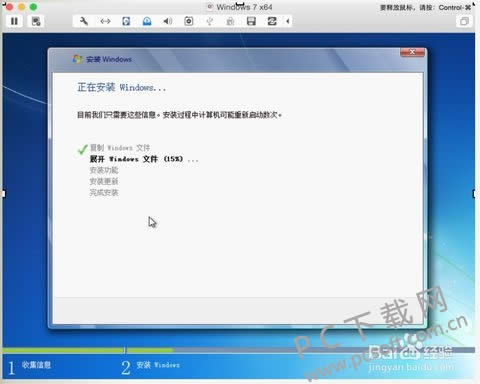Click the 展开 Windows 文件 (15%) step text
The width and height of the screenshot is (480, 384).
[x=144, y=159]
